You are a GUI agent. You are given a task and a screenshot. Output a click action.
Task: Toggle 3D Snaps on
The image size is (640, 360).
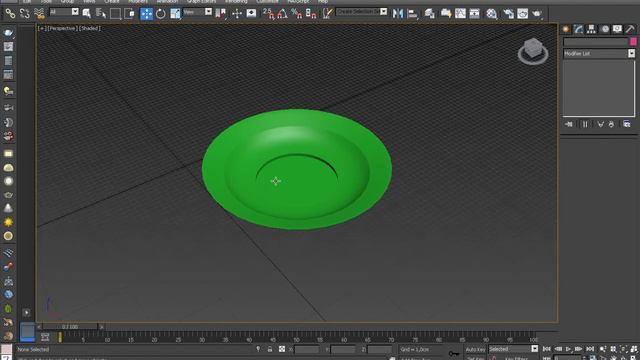[268, 14]
